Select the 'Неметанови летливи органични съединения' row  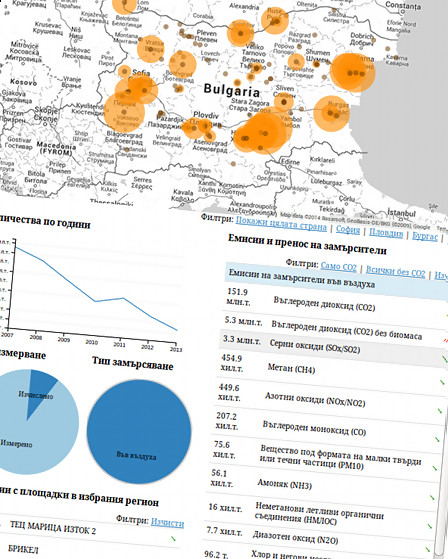click(x=318, y=512)
